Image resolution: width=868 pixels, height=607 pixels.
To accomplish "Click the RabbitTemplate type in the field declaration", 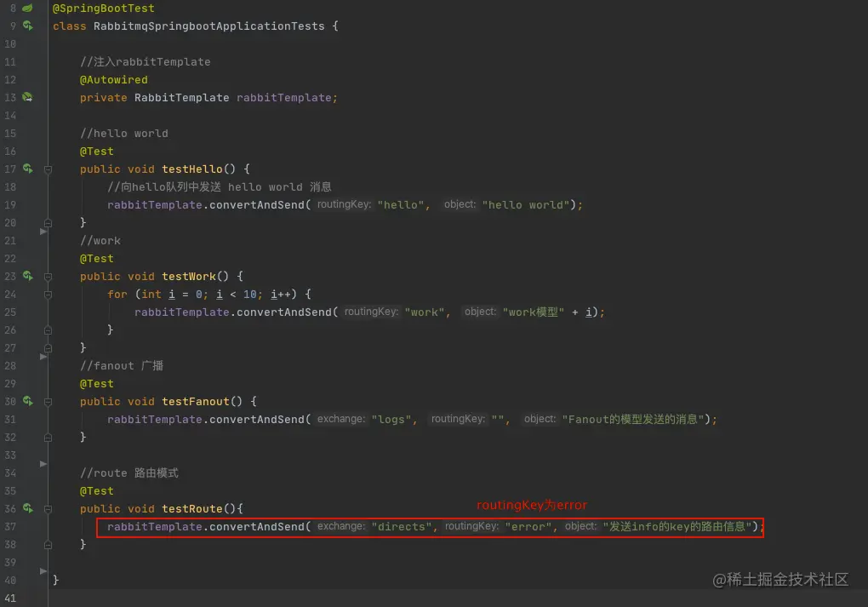I will 181,97.
